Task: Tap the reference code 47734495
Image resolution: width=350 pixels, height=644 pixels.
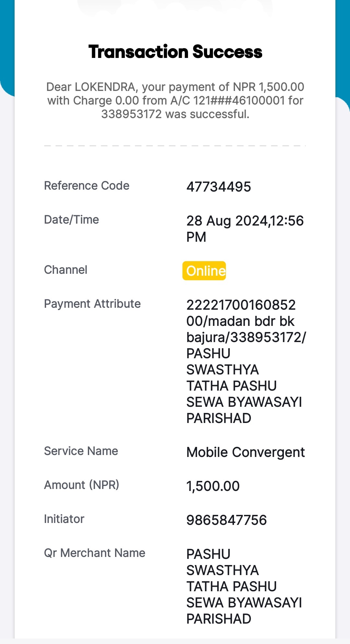Action: [x=219, y=187]
